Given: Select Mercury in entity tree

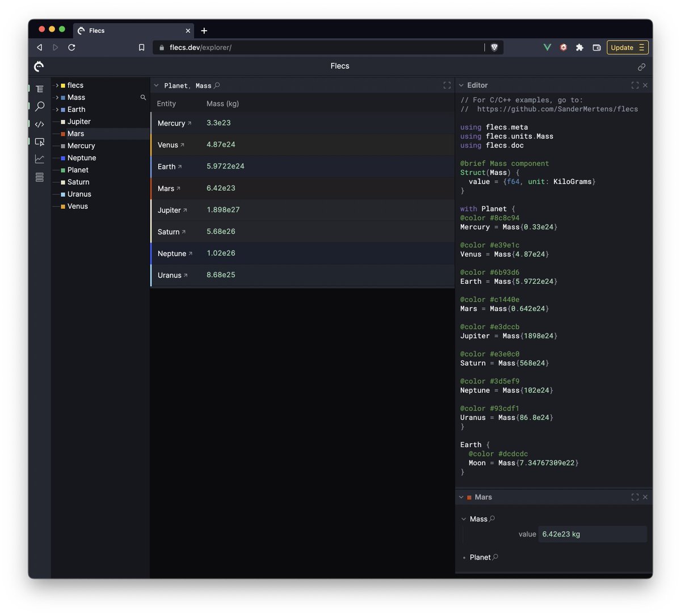Looking at the screenshot, I should [x=81, y=146].
